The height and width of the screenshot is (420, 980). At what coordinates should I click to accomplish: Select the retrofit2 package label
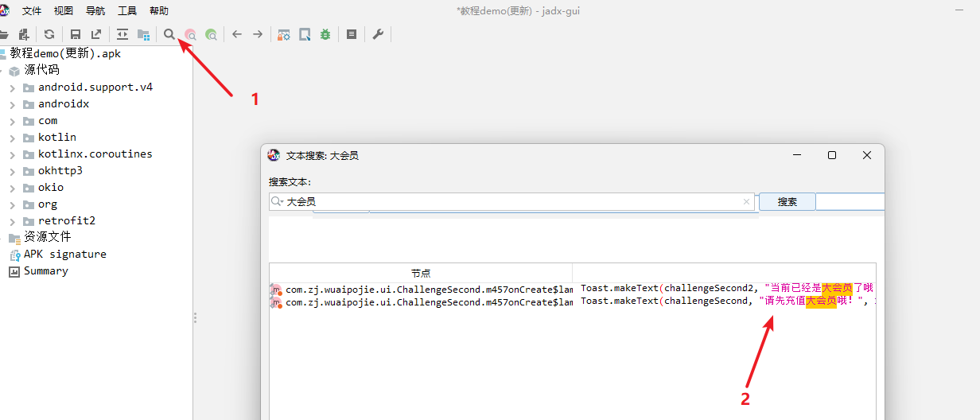(x=67, y=221)
